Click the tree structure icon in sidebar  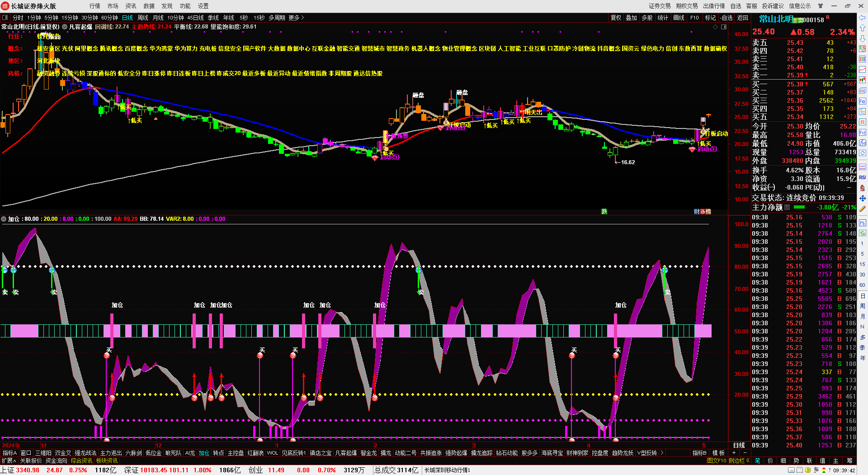coord(863,111)
